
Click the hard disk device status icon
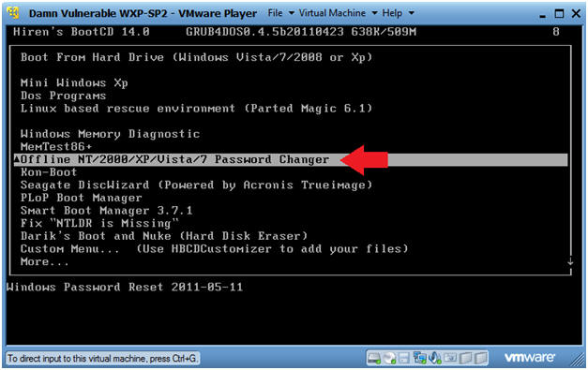coord(374,359)
